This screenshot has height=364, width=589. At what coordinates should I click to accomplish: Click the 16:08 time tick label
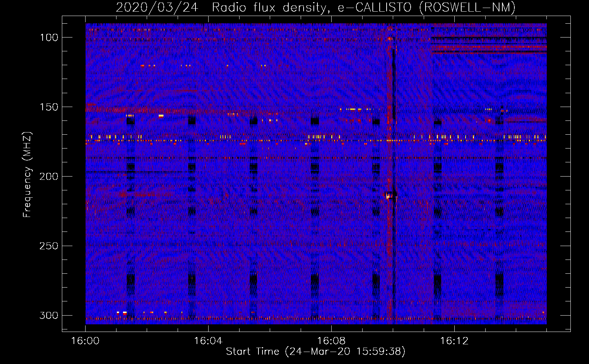point(331,341)
